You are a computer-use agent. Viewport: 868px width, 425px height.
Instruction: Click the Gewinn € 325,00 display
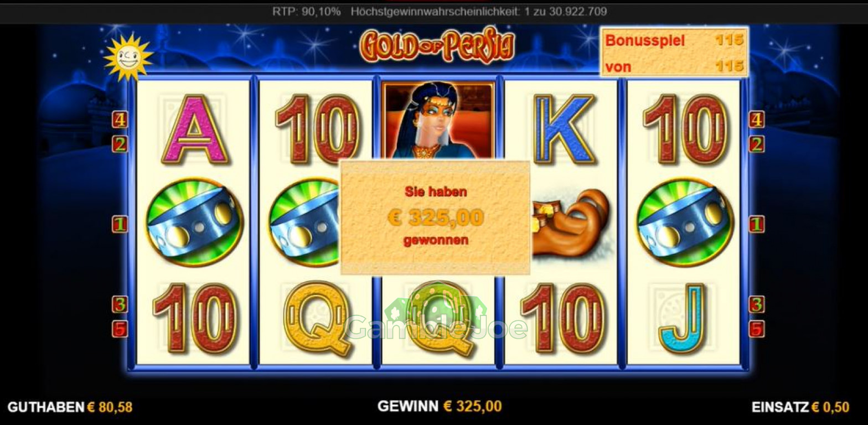coord(440,406)
